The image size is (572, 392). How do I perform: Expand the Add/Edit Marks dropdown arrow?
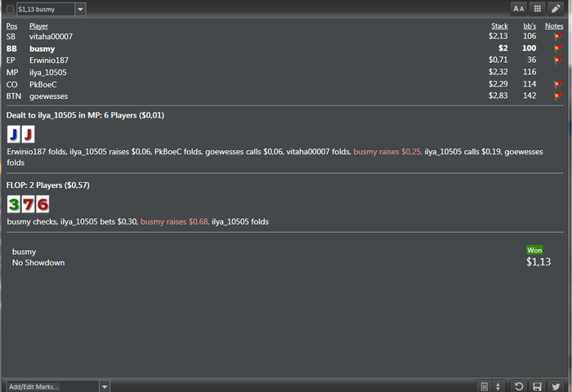pyautogui.click(x=105, y=386)
